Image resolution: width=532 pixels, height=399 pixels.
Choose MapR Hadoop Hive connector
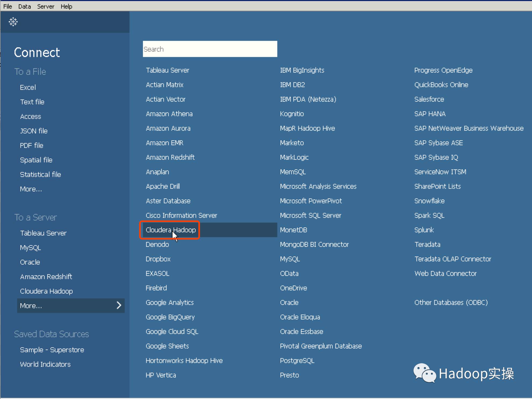coord(307,128)
